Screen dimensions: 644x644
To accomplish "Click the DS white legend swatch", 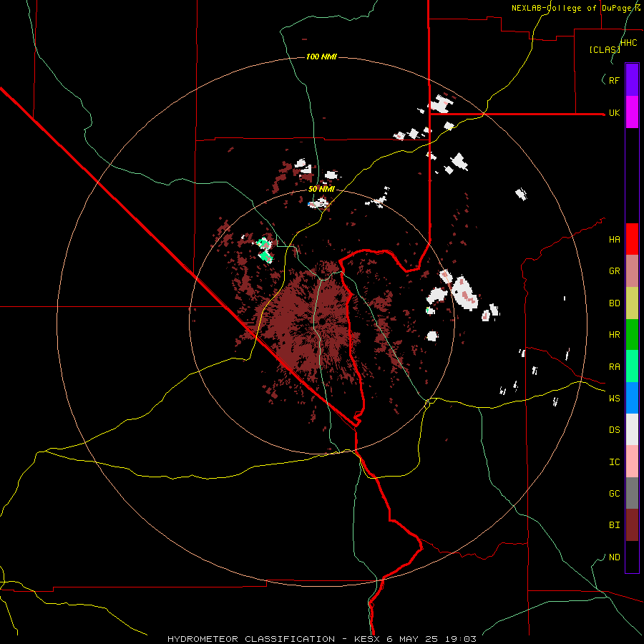I will (632, 429).
